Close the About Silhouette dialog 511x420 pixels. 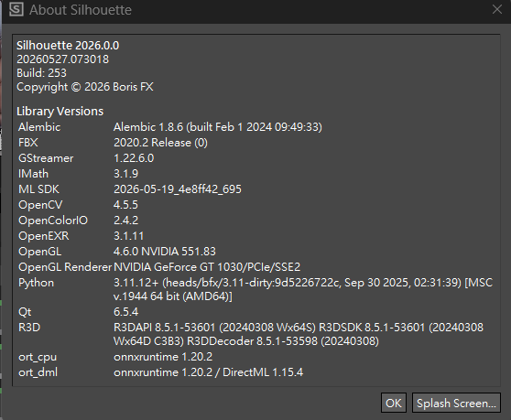click(497, 9)
